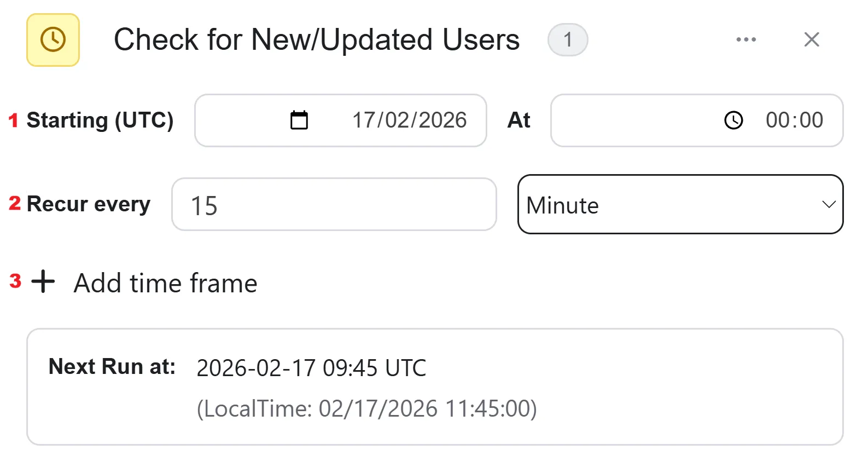Viewport: 868px width, 467px height.
Task: Click the calendar icon in the date field
Action: click(299, 120)
